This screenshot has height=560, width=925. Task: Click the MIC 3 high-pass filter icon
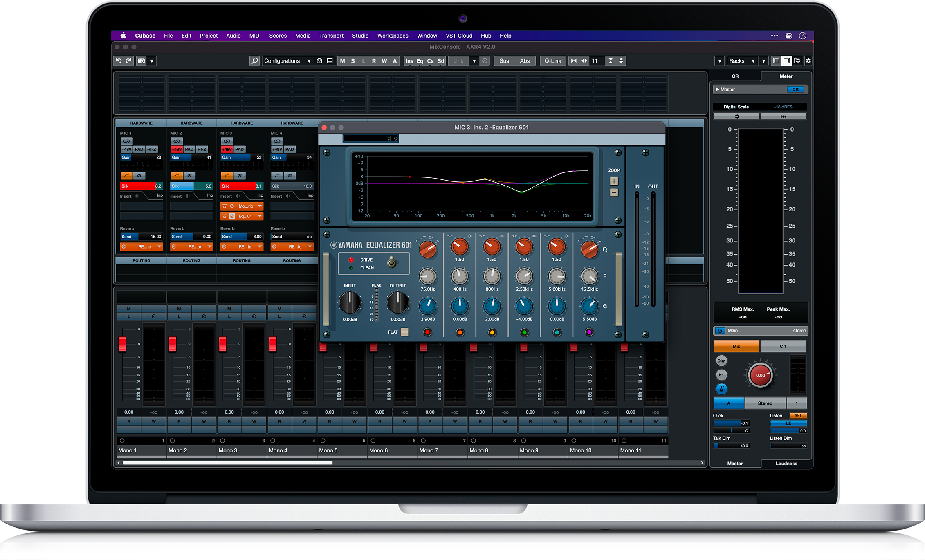227,176
